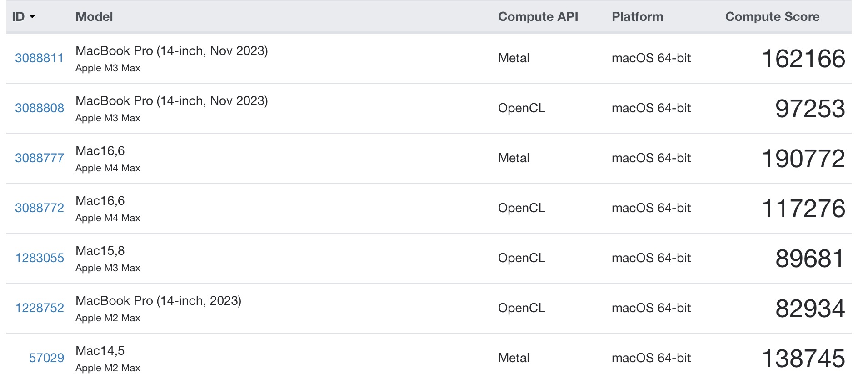Open result ID 3088808

click(40, 108)
